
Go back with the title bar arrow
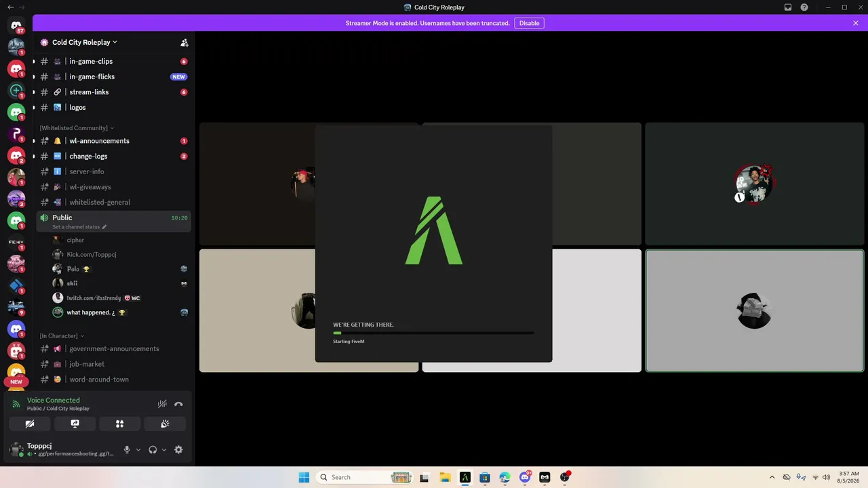[x=10, y=7]
